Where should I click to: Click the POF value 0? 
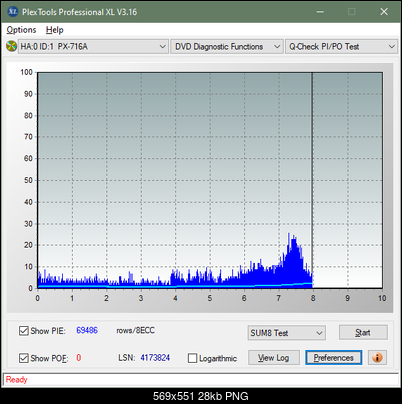pyautogui.click(x=79, y=358)
